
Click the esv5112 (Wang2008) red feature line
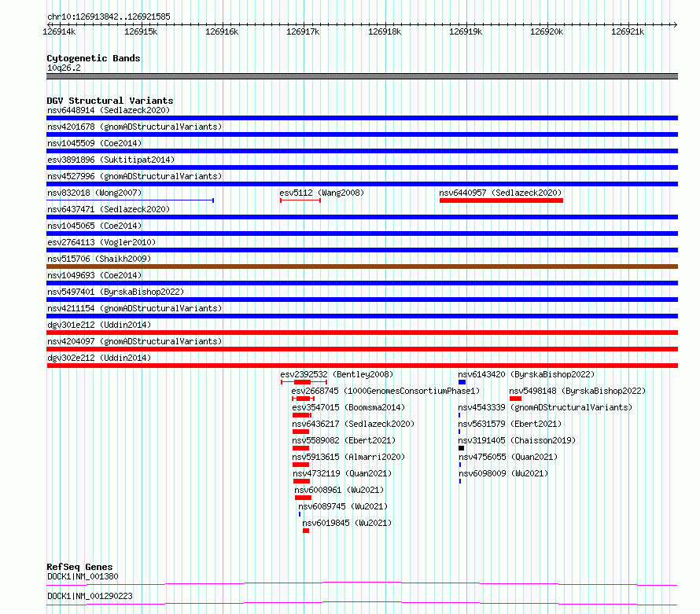point(300,200)
